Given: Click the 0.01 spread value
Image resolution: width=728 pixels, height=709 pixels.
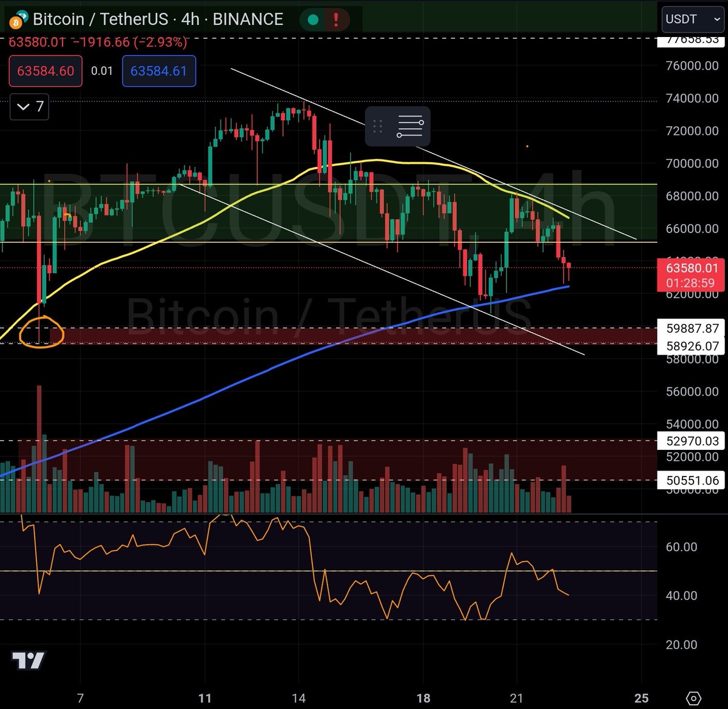Looking at the screenshot, I should [102, 71].
